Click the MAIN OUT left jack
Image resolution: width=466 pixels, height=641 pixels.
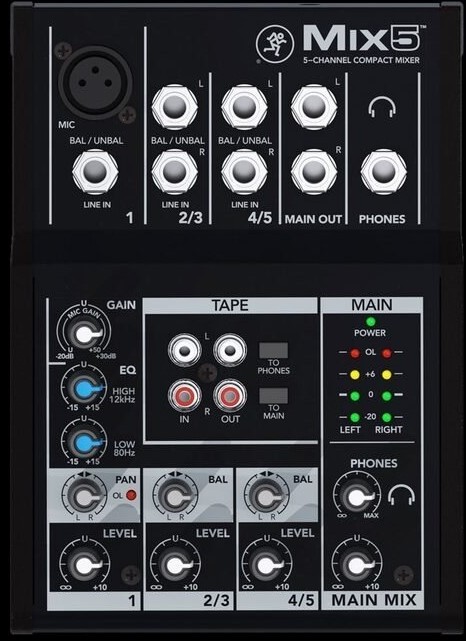[x=314, y=107]
